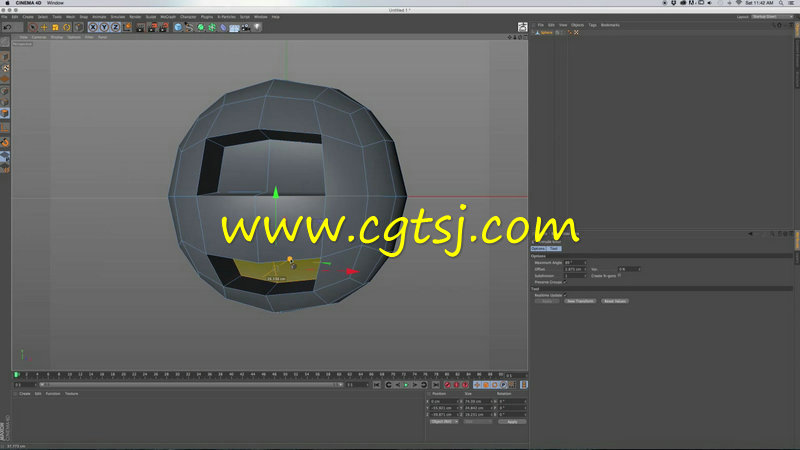Select the Live Selection tool
The width and height of the screenshot is (800, 450).
coord(33,27)
